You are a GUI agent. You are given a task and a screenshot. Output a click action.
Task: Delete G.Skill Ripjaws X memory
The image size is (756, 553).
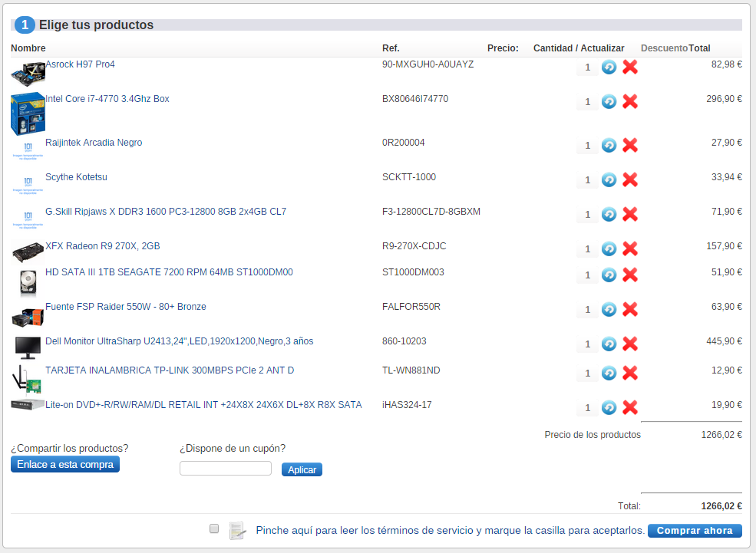pyautogui.click(x=629, y=214)
